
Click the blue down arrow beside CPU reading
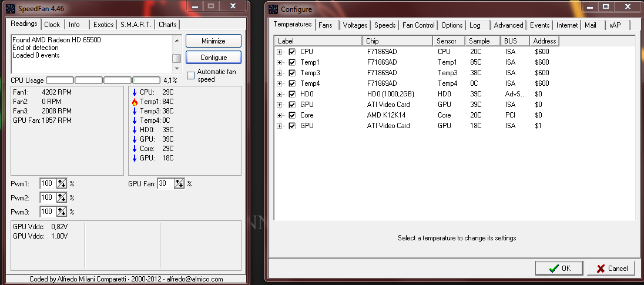[135, 92]
